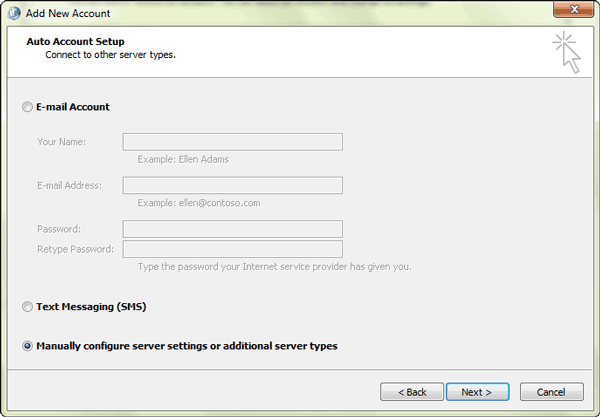
Task: Click the Outlook icon in title bar
Action: pos(14,13)
